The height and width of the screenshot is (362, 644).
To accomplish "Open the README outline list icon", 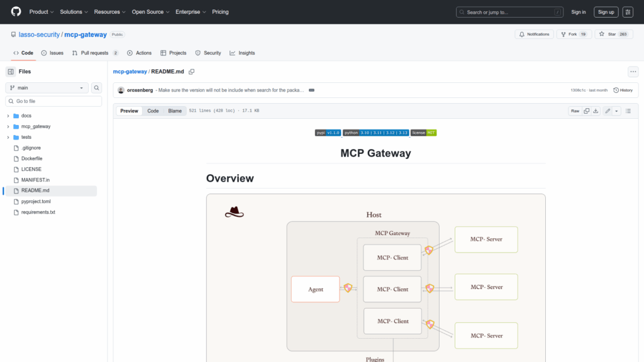I will tap(628, 111).
